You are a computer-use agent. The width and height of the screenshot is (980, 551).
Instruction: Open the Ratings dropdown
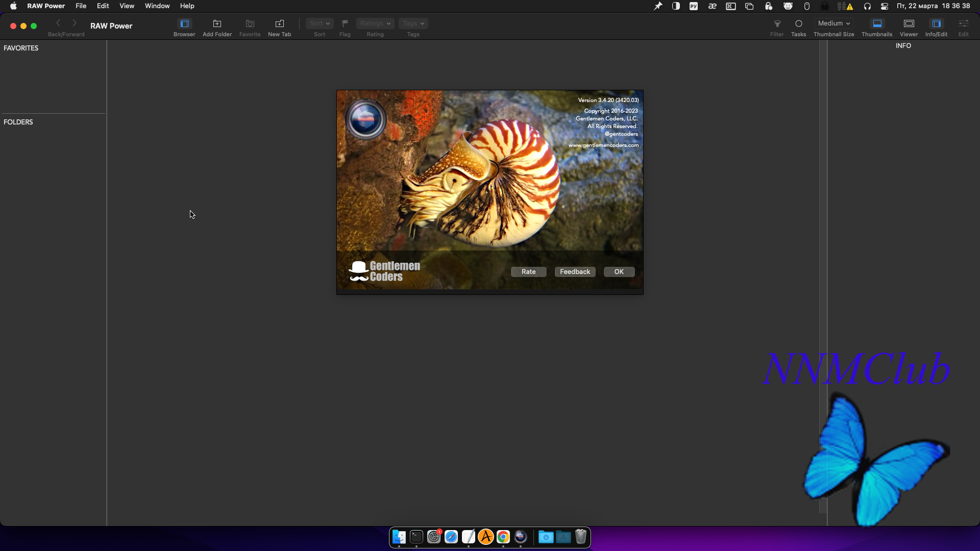[x=375, y=23]
